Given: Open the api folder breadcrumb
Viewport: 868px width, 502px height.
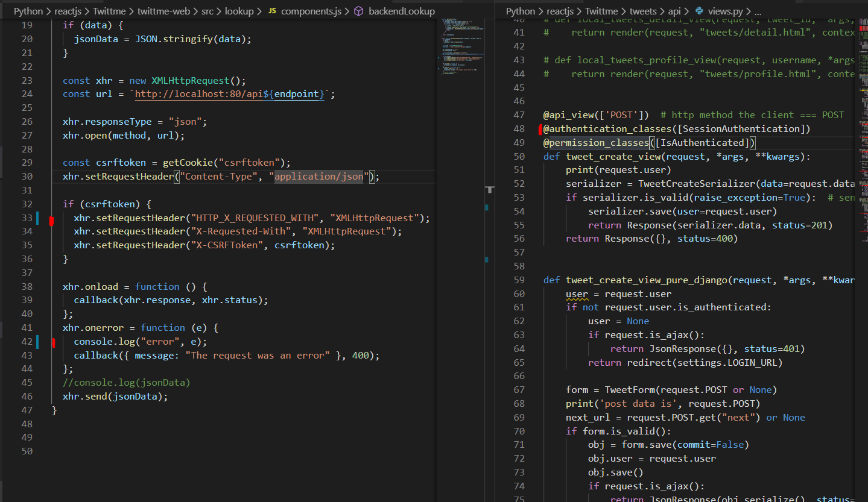Looking at the screenshot, I should click(675, 11).
